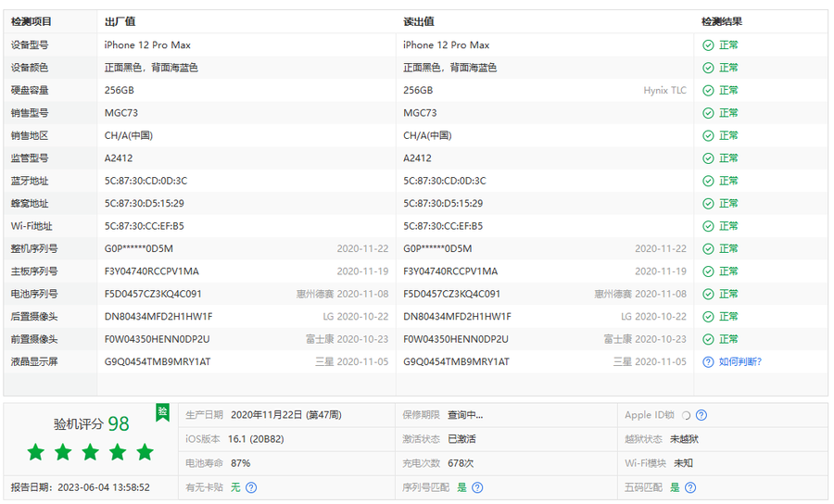This screenshot has width=834, height=504.
Task: Open help icon next to 五码匹配
Action: coord(689,487)
